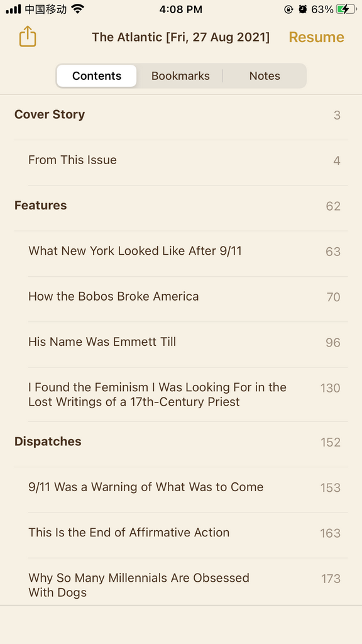Tap the Wi-Fi icon in status bar

tap(77, 9)
